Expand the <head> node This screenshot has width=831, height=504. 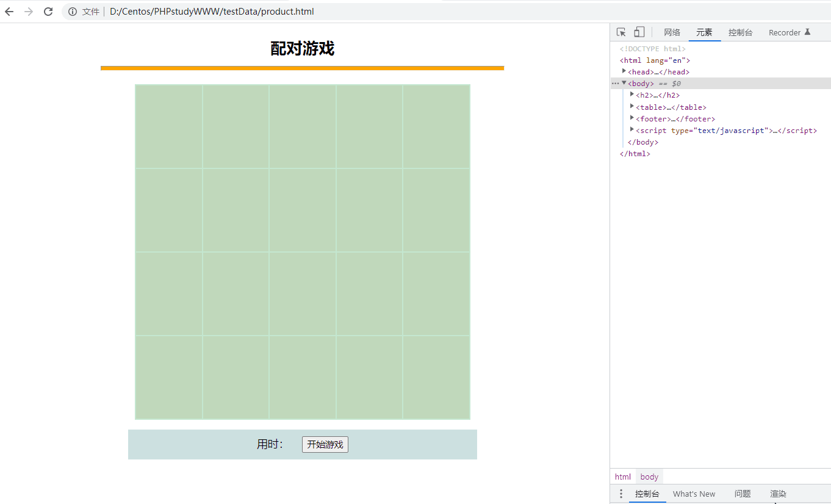(624, 71)
